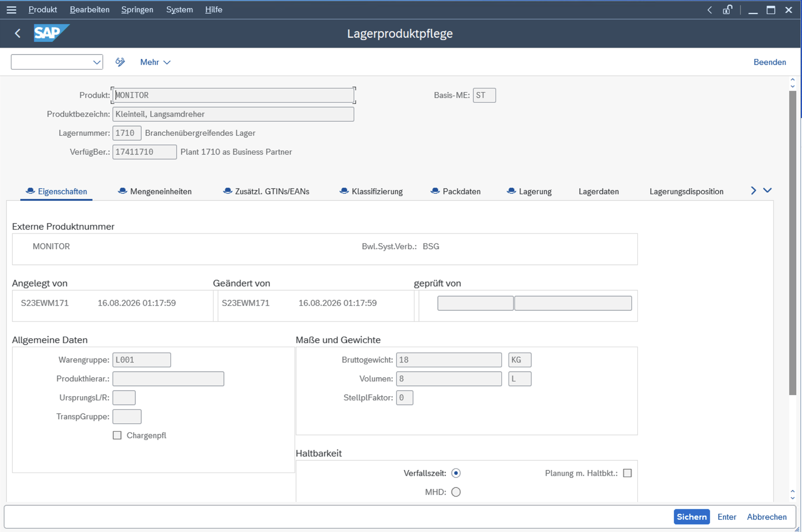
Task: Click the hat icon on Klassifizierung tab
Action: (x=344, y=191)
